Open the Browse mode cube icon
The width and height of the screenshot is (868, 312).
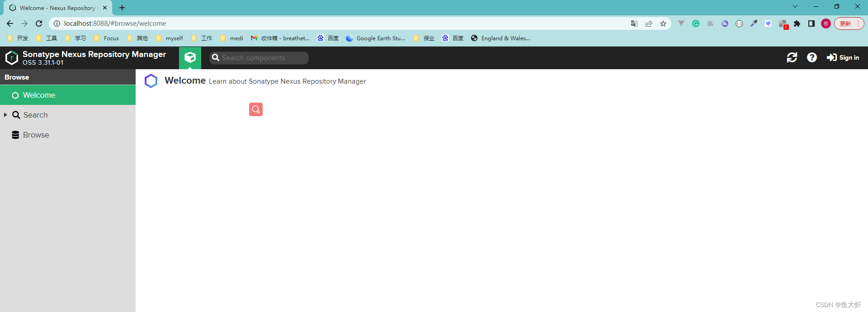click(190, 57)
